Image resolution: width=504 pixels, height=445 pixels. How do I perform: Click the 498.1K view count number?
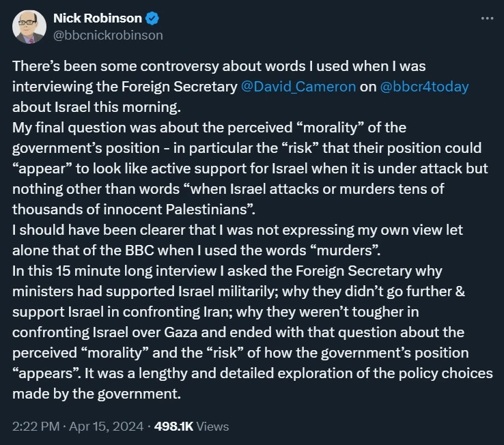(173, 426)
